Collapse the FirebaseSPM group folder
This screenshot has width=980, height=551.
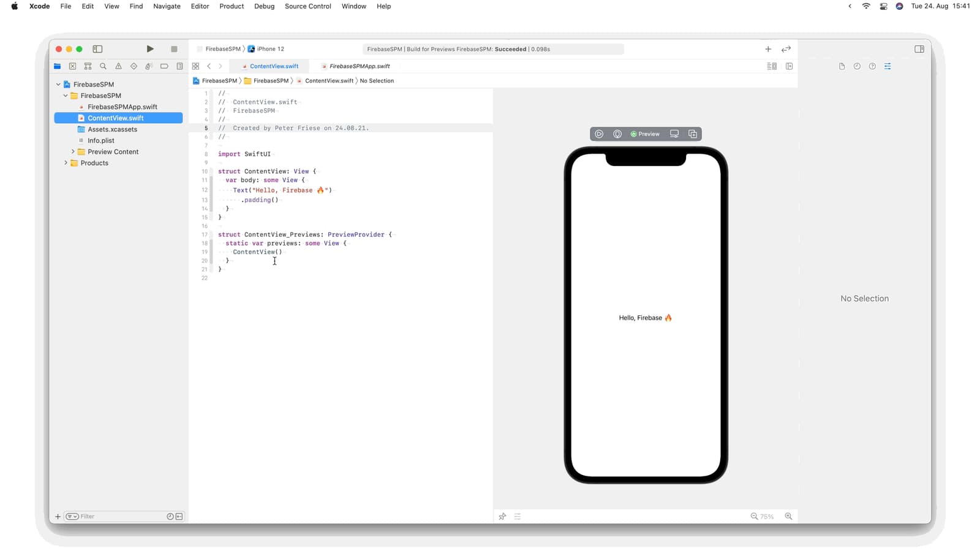(x=66, y=96)
